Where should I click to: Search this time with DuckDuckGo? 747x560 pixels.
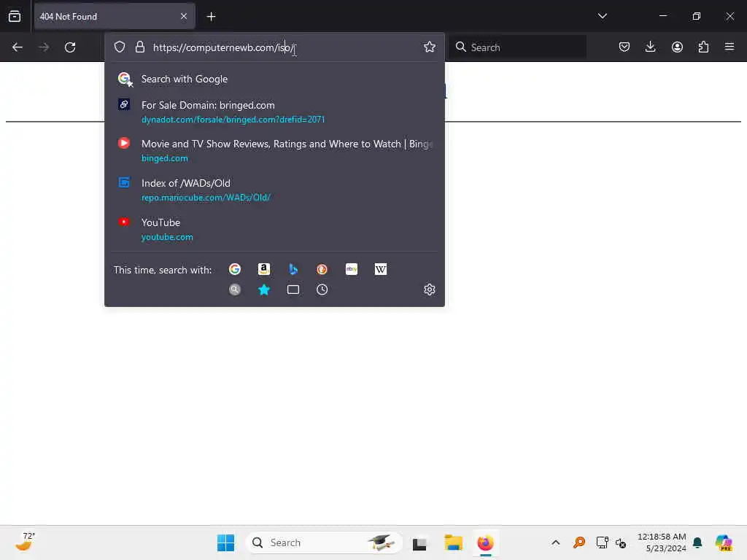pos(322,269)
